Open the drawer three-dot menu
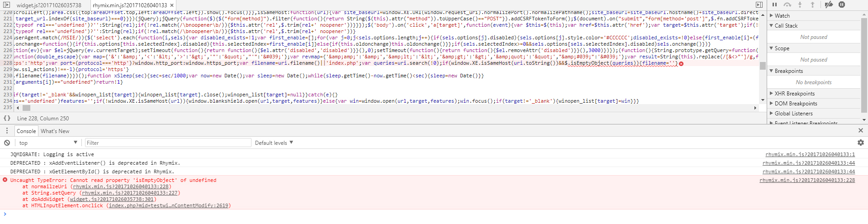Image resolution: width=868 pixels, height=224 pixels. (x=7, y=131)
